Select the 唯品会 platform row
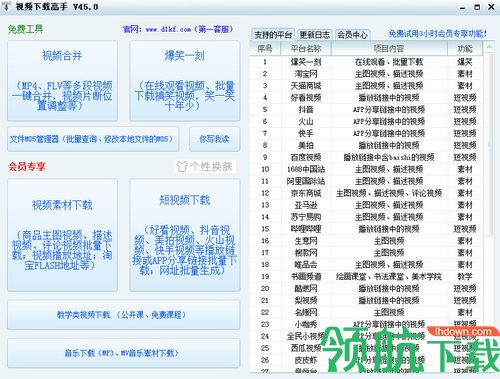Image resolution: width=500 pixels, height=379 pixels. (x=366, y=265)
